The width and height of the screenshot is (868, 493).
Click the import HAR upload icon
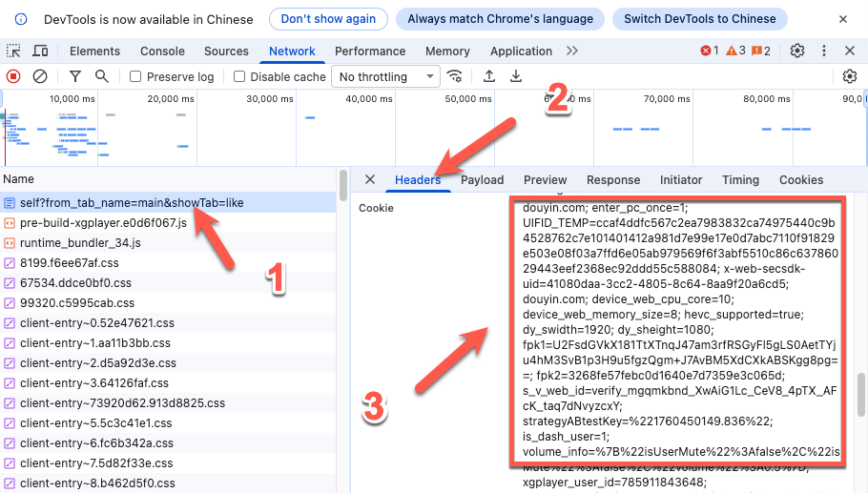(489, 76)
